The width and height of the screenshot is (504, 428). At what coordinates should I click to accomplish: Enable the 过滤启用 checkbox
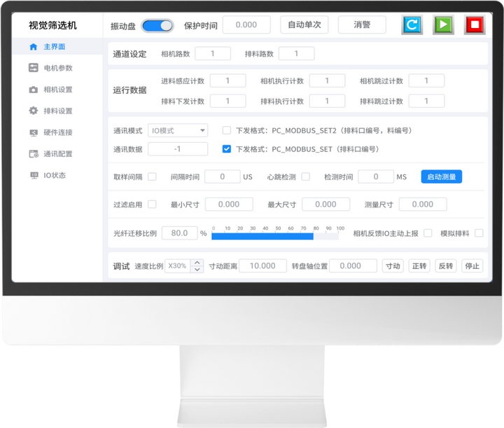pyautogui.click(x=152, y=205)
